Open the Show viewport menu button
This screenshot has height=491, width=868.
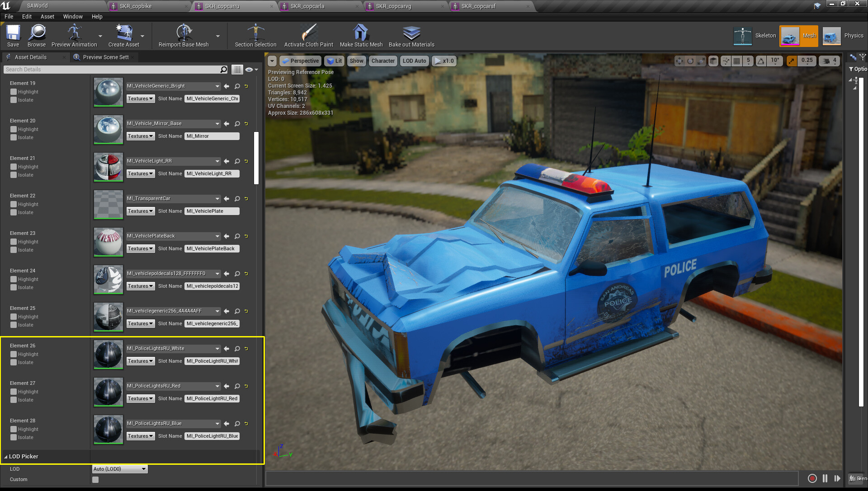coord(356,61)
